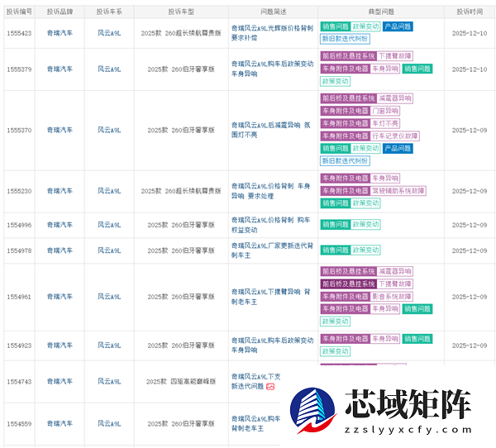This screenshot has height=448, width=496.
Task: Select the 影音系统故障 tag
Action: pyautogui.click(x=392, y=297)
